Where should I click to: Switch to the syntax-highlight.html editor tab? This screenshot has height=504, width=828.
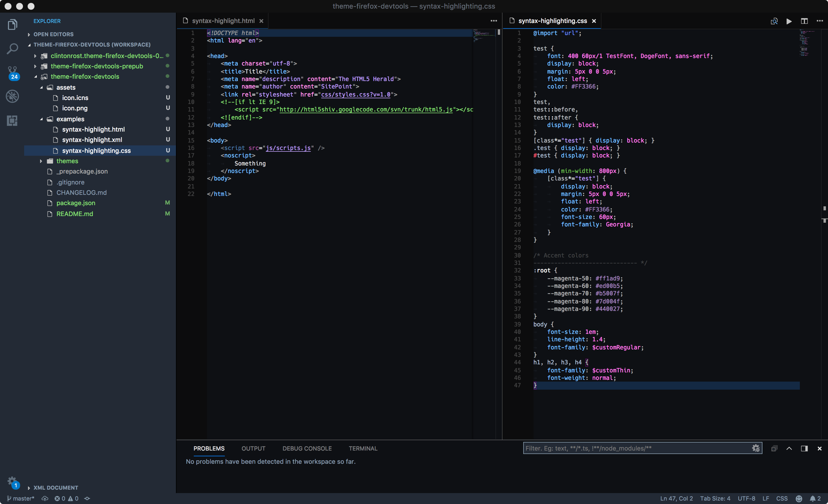point(223,21)
